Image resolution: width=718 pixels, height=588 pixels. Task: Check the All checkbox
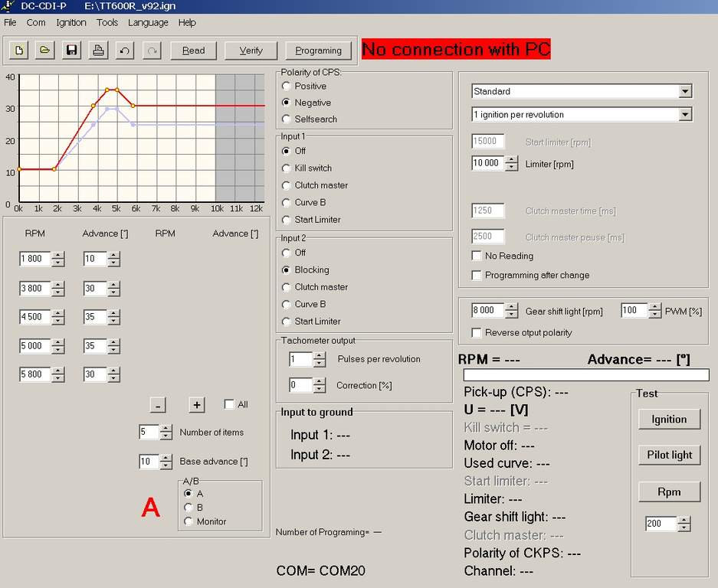pyautogui.click(x=229, y=404)
